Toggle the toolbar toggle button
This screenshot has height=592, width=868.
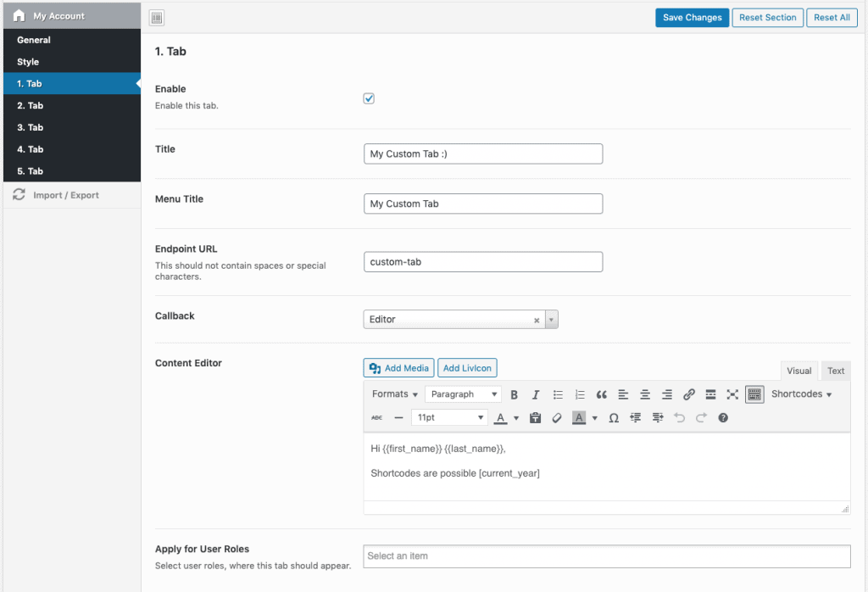(754, 394)
